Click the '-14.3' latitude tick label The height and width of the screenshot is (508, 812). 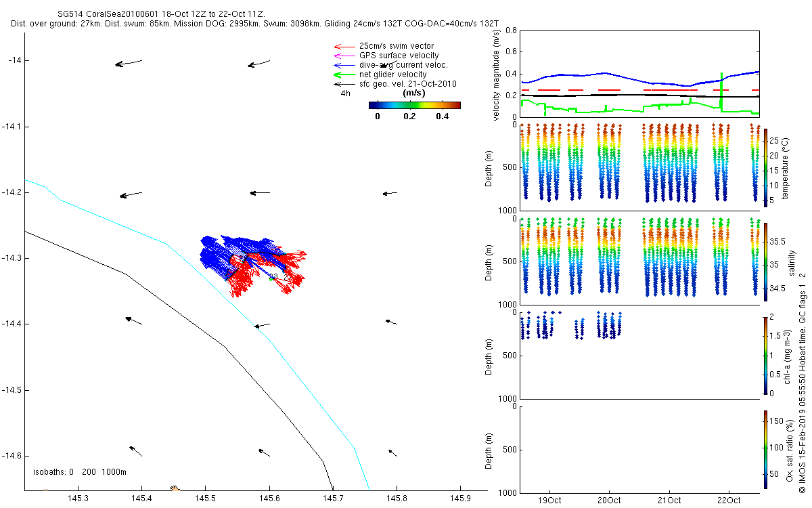tap(14, 258)
